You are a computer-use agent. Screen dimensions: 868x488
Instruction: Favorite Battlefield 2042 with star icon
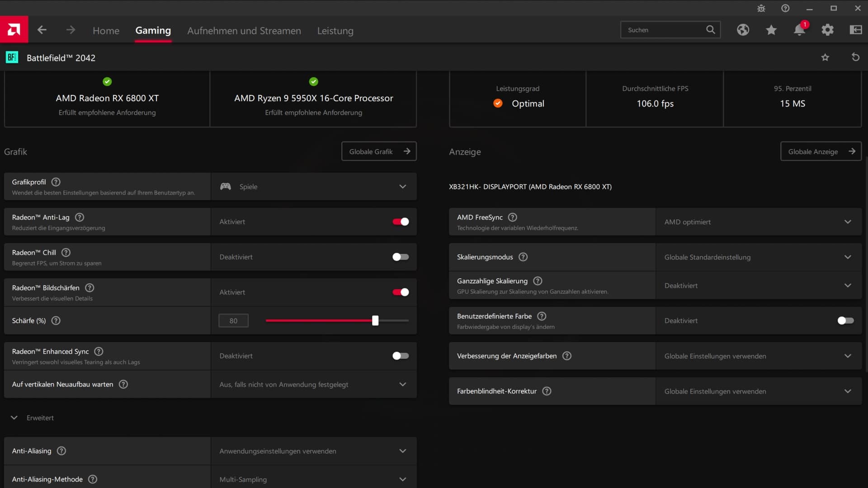coord(825,57)
